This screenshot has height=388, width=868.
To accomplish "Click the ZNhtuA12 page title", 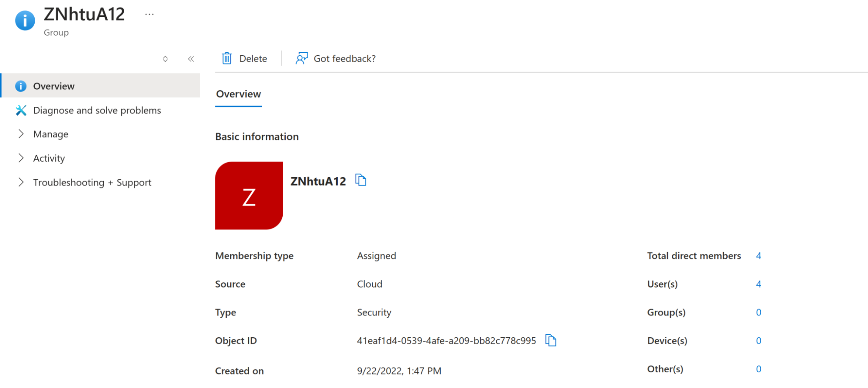I will [84, 14].
